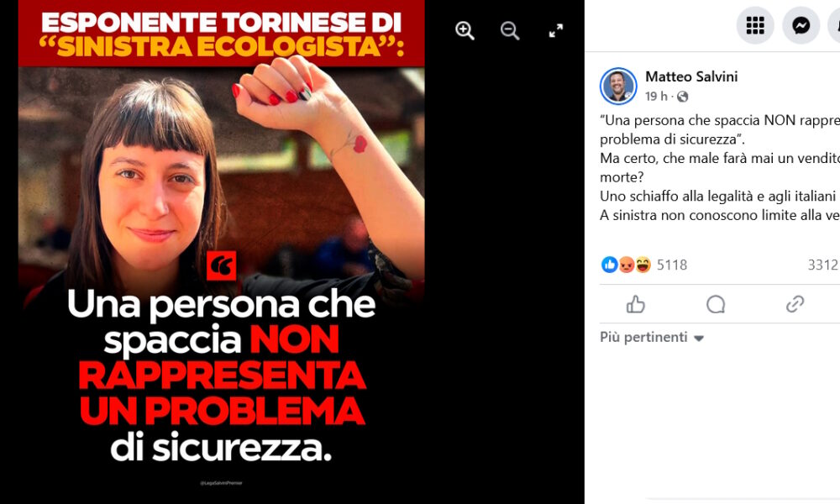Open the Facebook menu grid
Image resolution: width=840 pixels, height=504 pixels.
tap(755, 25)
